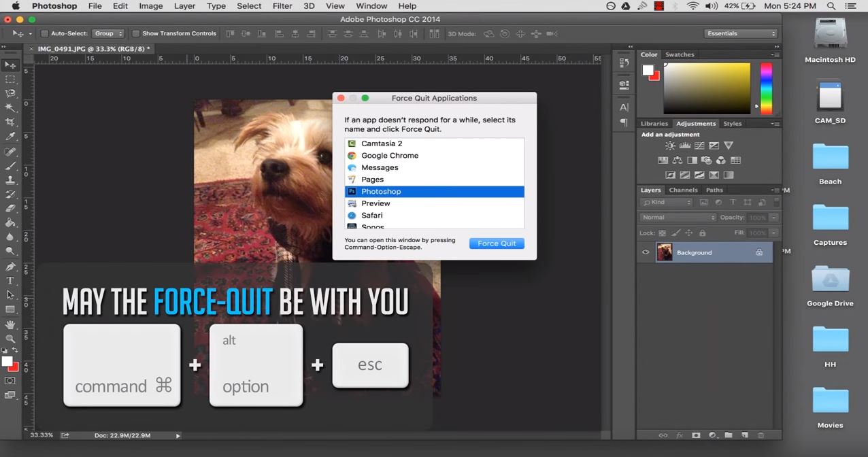Viewport: 868px width, 457px height.
Task: Open the Filter menu
Action: tap(282, 6)
